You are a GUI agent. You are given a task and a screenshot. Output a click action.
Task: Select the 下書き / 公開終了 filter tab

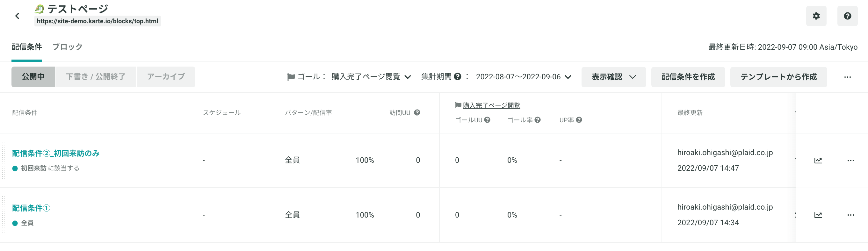95,77
